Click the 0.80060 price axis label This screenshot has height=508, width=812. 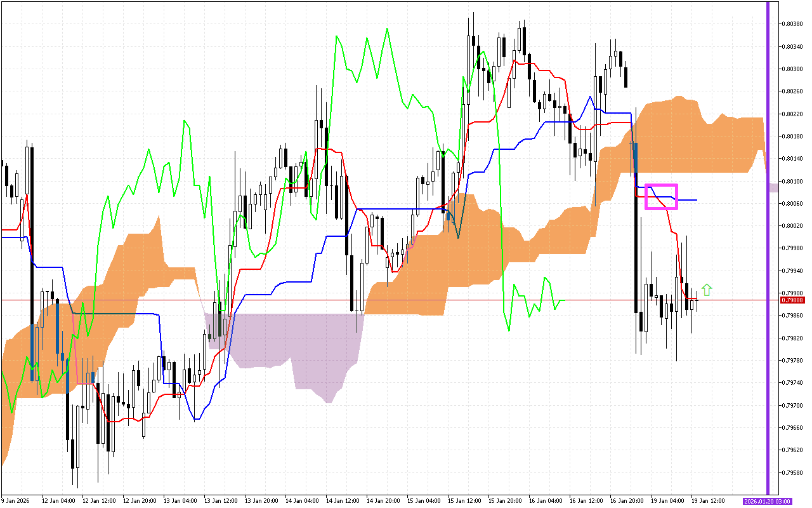pos(792,204)
